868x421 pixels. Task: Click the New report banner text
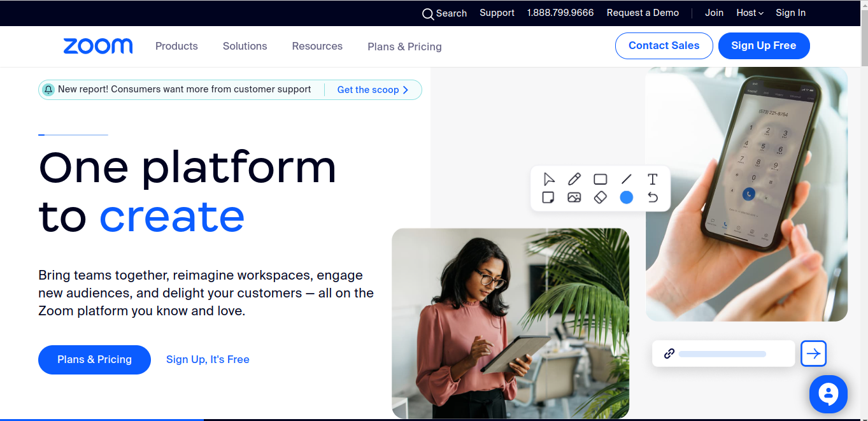pos(185,89)
